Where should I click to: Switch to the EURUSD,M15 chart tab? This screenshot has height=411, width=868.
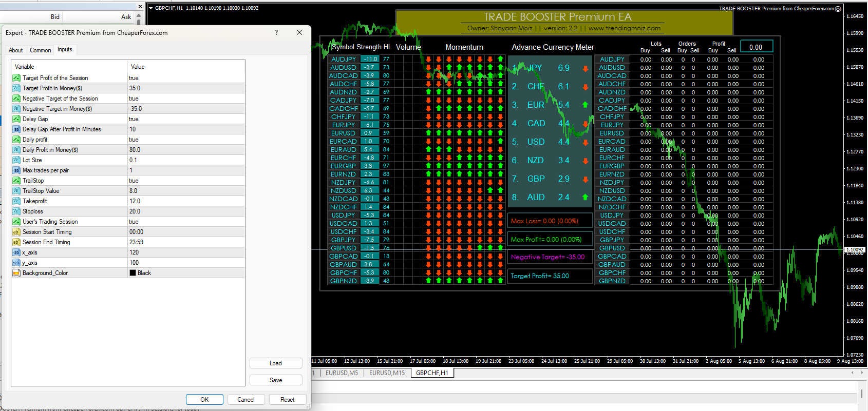tap(387, 373)
